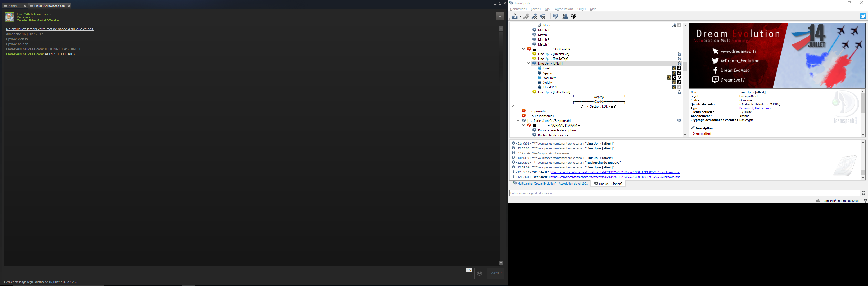Collapse the CS:GO LineUP section
The width and height of the screenshot is (868, 286).
(523, 49)
